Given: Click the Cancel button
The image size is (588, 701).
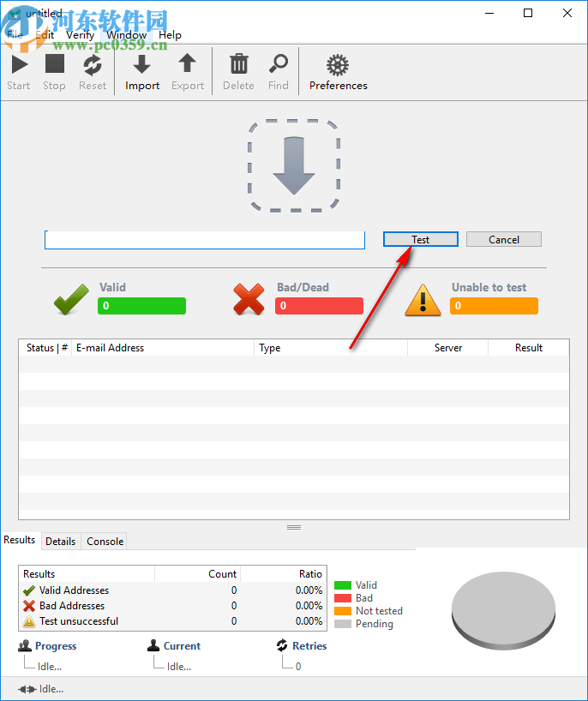Looking at the screenshot, I should 503,239.
